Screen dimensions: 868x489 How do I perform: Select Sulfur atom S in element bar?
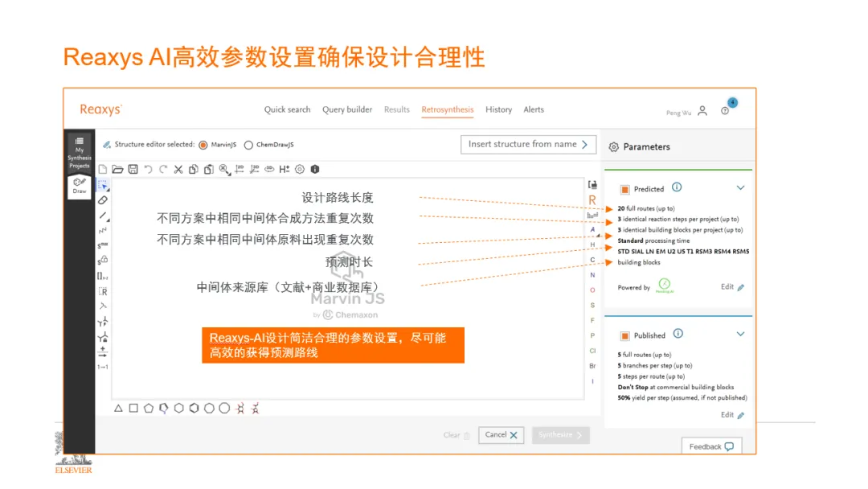[592, 306]
